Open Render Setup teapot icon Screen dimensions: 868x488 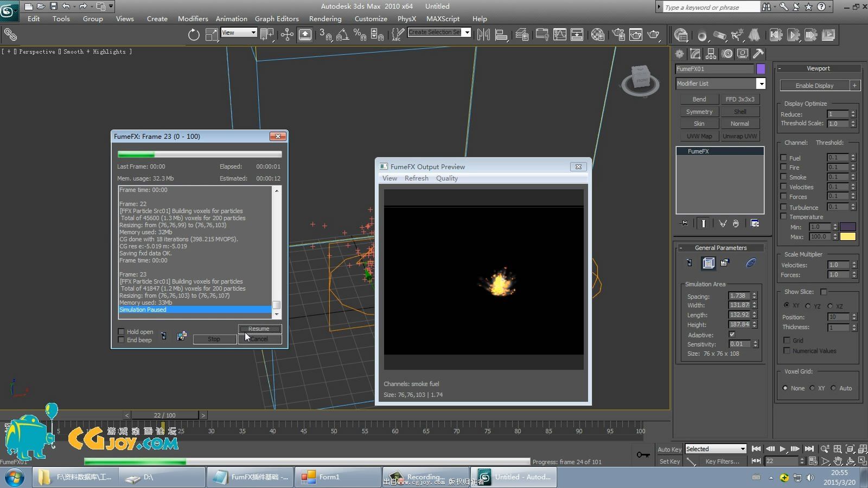point(618,35)
